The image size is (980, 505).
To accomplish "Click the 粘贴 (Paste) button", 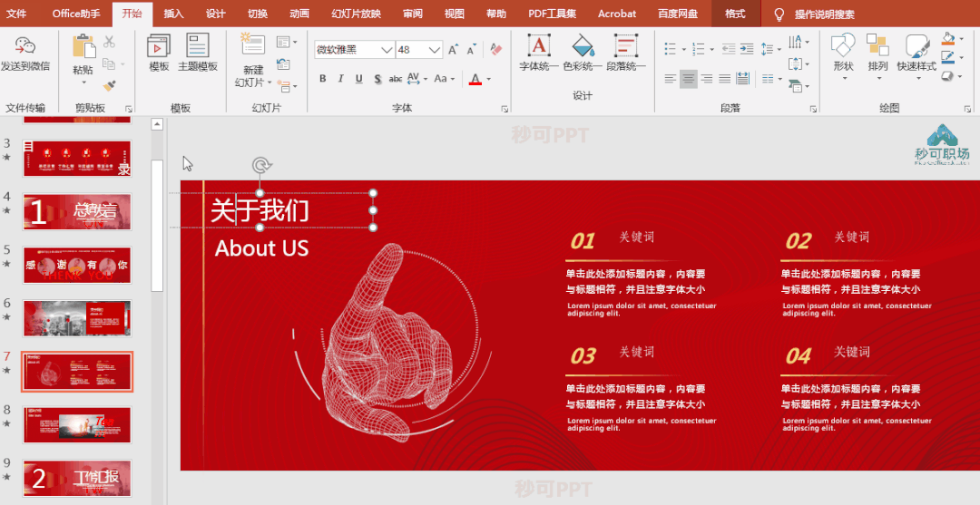I will tap(83, 54).
